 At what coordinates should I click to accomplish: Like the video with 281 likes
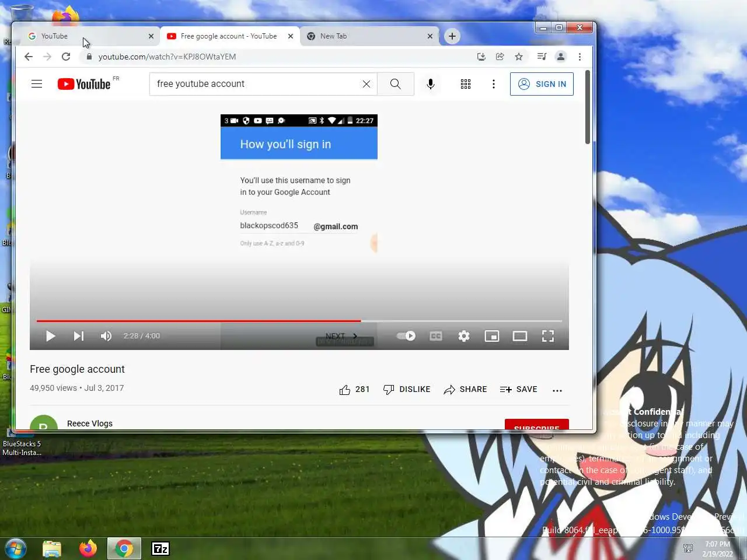click(354, 390)
